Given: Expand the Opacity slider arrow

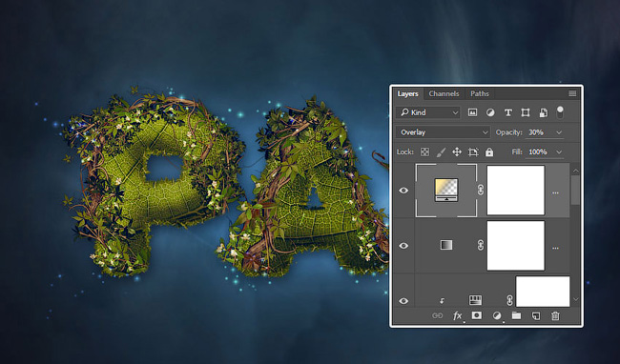Looking at the screenshot, I should tap(559, 132).
